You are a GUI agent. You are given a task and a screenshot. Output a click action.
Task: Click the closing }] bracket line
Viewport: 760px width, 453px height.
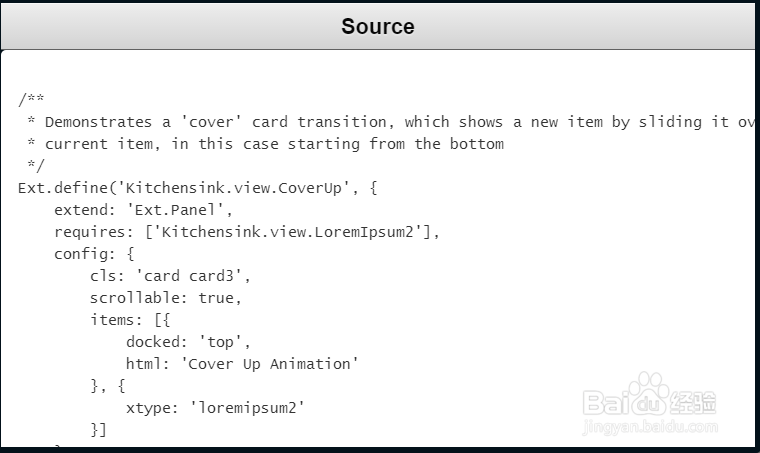click(x=98, y=430)
